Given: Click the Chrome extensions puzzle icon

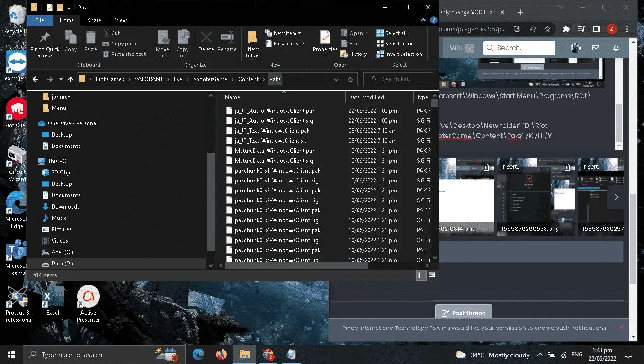Looking at the screenshot, I should pyautogui.click(x=566, y=29).
